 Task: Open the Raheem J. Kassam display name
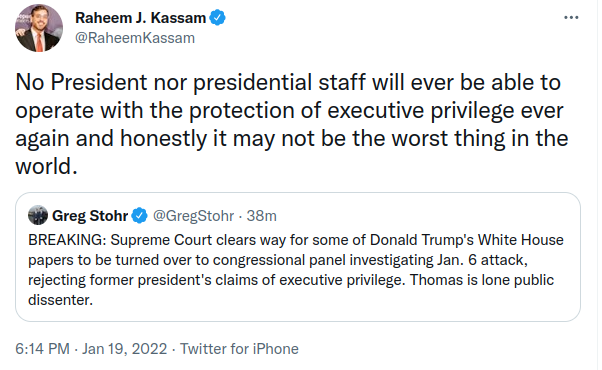pyautogui.click(x=141, y=18)
